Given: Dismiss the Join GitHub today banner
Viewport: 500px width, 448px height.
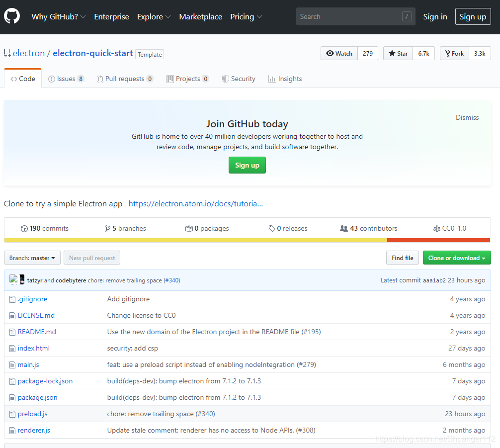Looking at the screenshot, I should coord(467,117).
